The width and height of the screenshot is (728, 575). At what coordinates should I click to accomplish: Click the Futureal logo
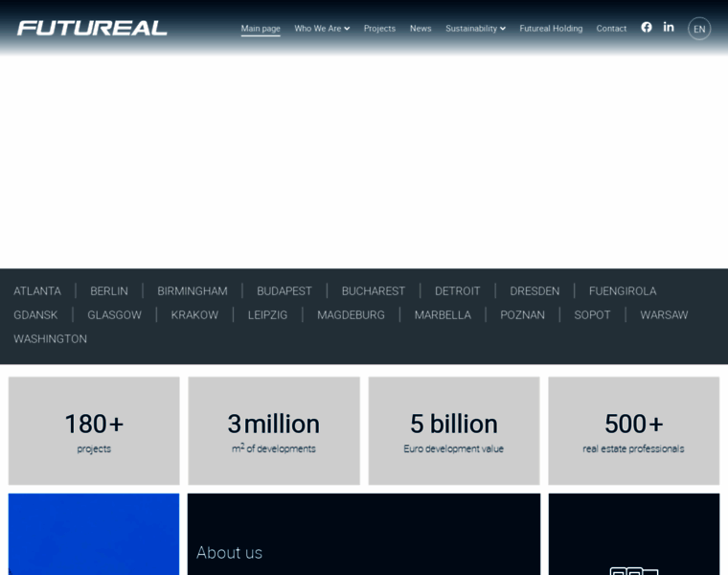pyautogui.click(x=92, y=28)
